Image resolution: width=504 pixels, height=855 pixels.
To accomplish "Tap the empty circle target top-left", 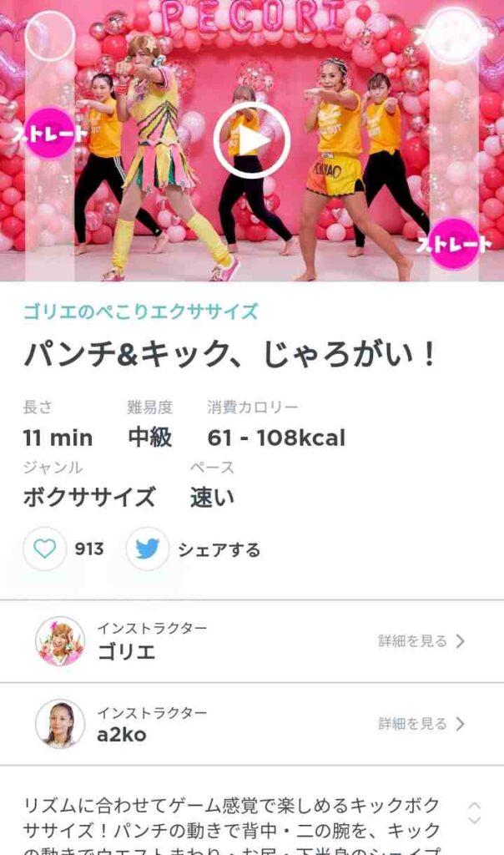I will click(49, 35).
